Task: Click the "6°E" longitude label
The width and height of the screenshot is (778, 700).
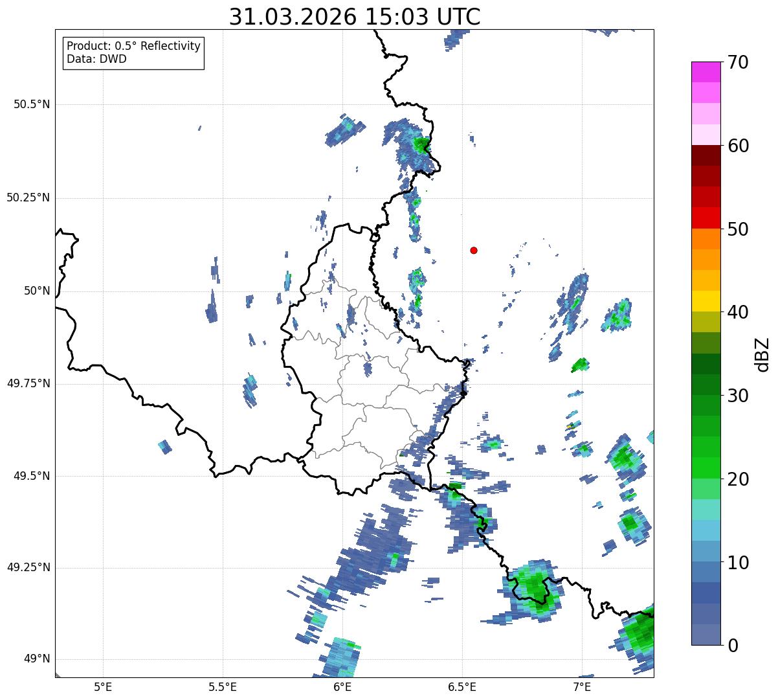Action: 342,686
